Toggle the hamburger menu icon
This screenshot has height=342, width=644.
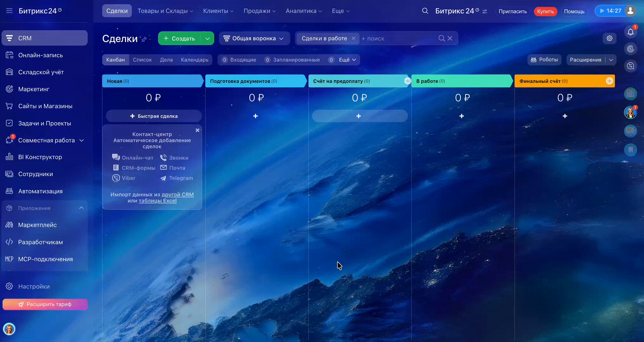9,11
